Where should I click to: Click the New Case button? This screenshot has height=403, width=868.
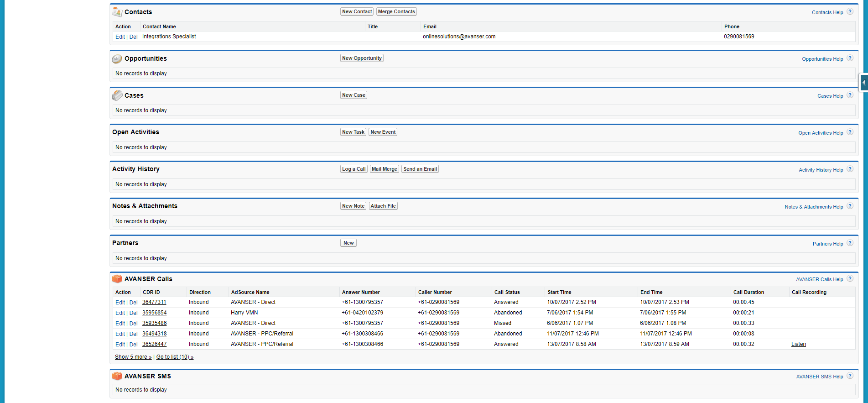pos(353,95)
